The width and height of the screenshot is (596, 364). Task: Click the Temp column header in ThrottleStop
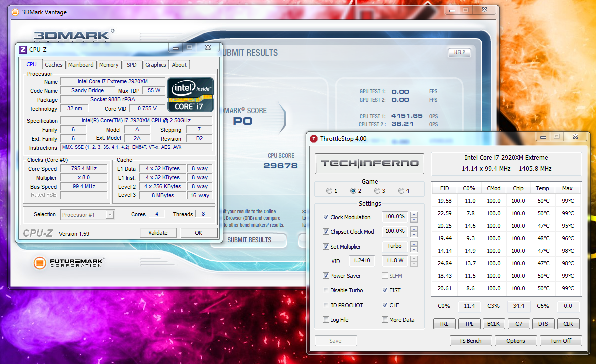pos(542,188)
